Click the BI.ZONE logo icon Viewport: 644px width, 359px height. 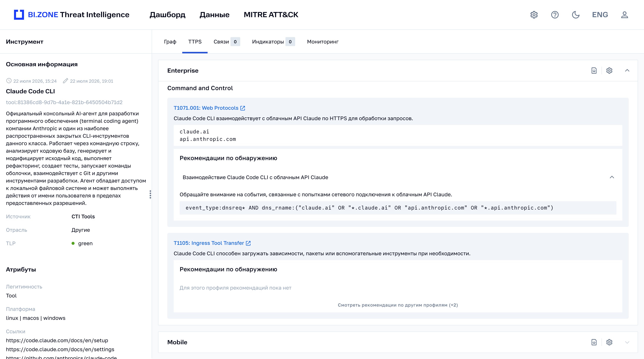[19, 15]
